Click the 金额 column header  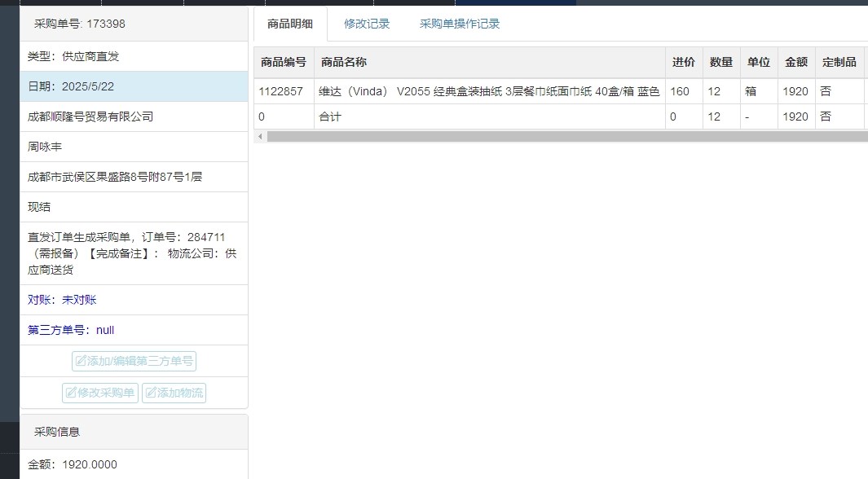point(796,62)
